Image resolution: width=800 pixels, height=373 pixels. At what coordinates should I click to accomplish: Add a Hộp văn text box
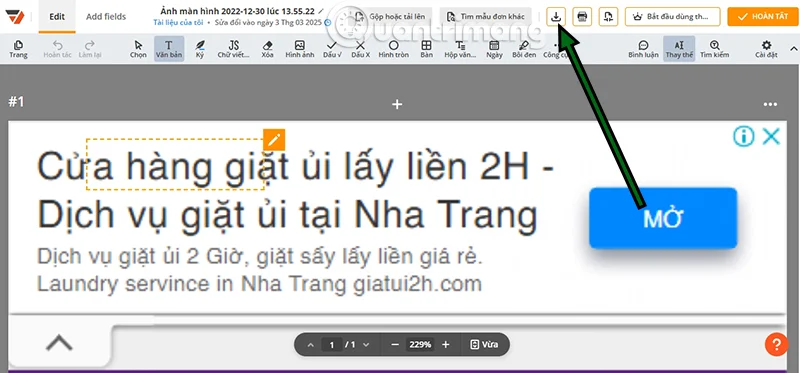[460, 49]
